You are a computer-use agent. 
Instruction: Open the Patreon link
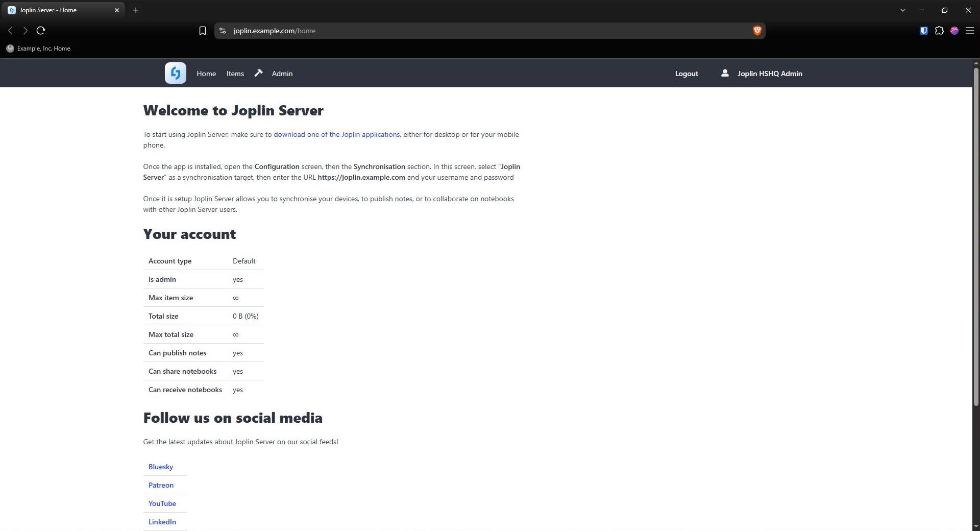pos(161,485)
